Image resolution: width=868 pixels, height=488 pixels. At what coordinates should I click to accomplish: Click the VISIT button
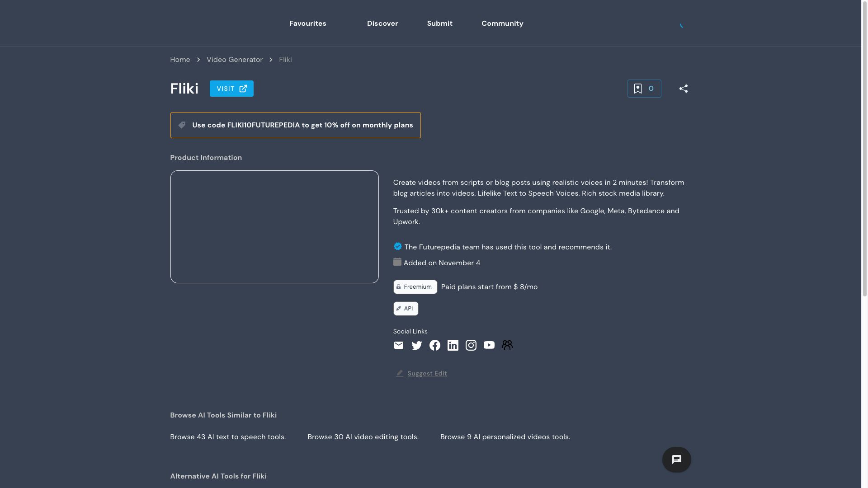click(x=231, y=89)
